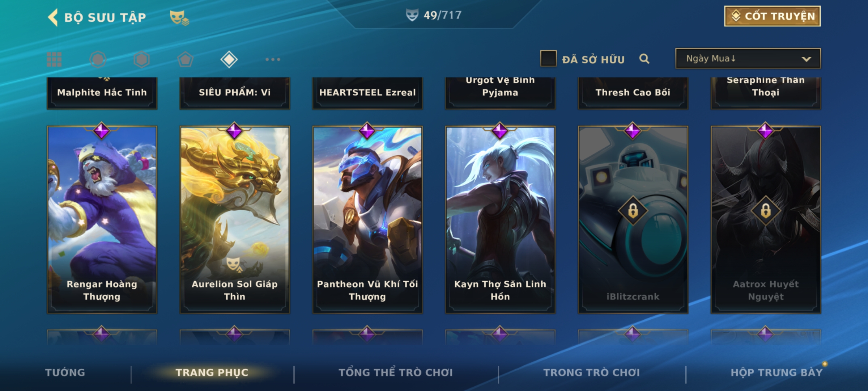Select the pentagon rarity filter icon

click(x=185, y=59)
